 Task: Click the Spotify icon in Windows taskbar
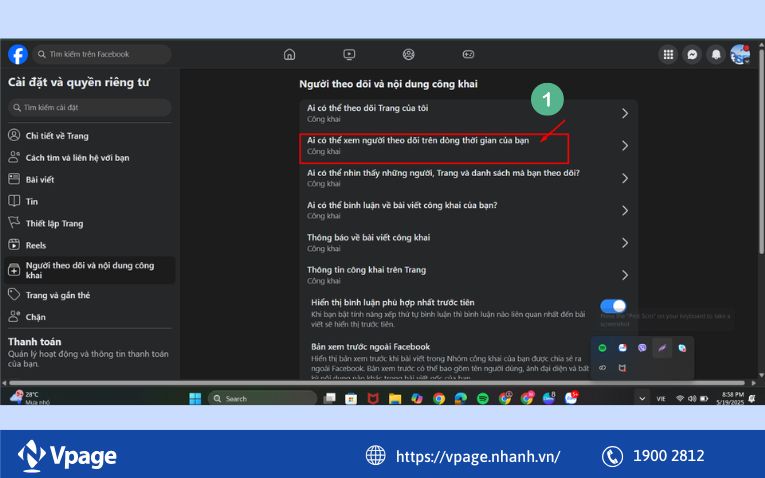(x=483, y=398)
